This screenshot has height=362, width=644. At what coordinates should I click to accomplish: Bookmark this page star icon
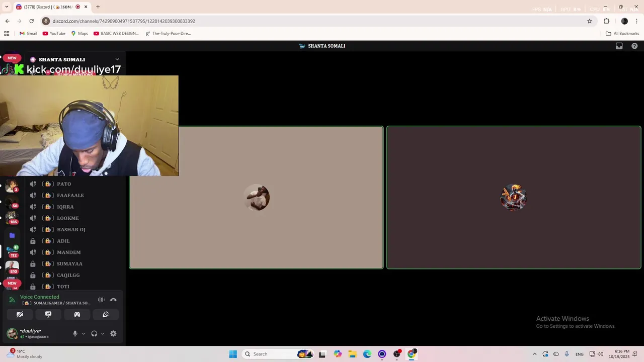click(590, 21)
